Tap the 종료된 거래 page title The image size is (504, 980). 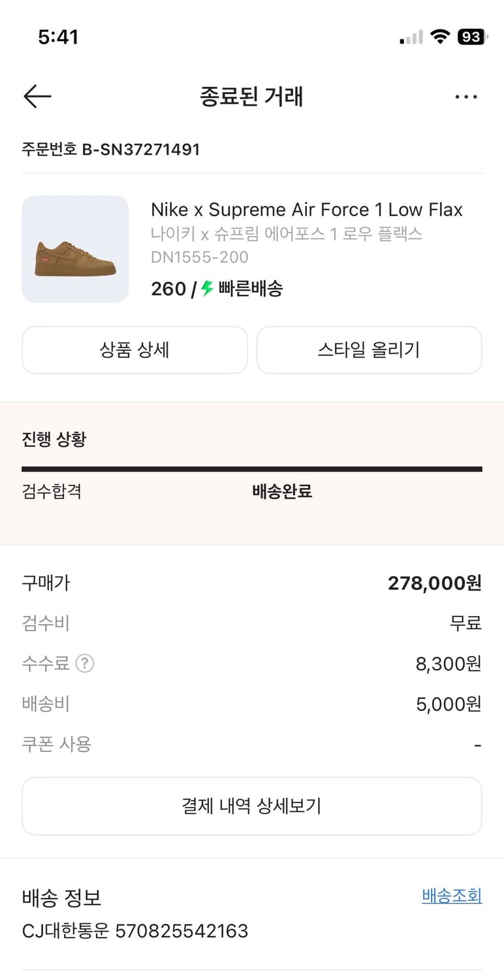pyautogui.click(x=251, y=97)
